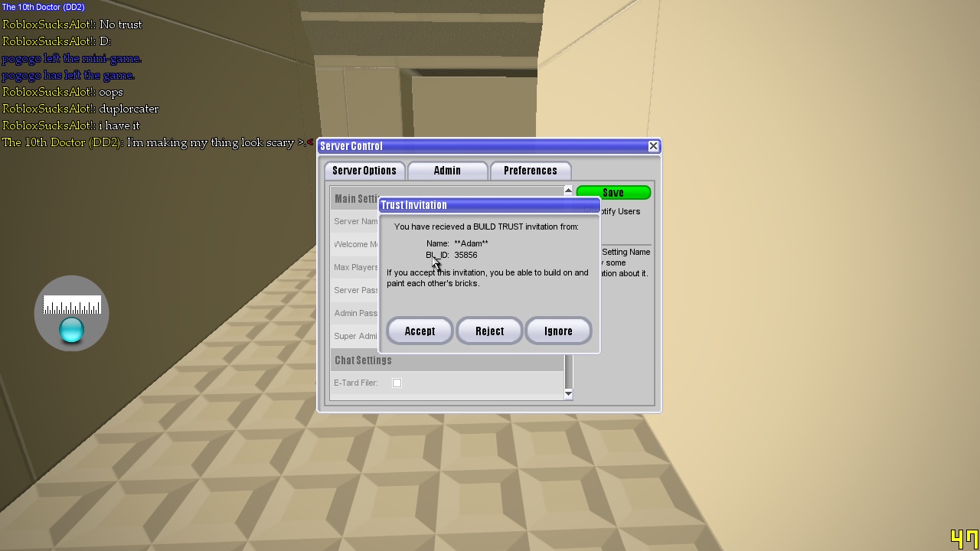This screenshot has height=551, width=980.
Task: Click the Server Control title bar
Action: tap(482, 146)
